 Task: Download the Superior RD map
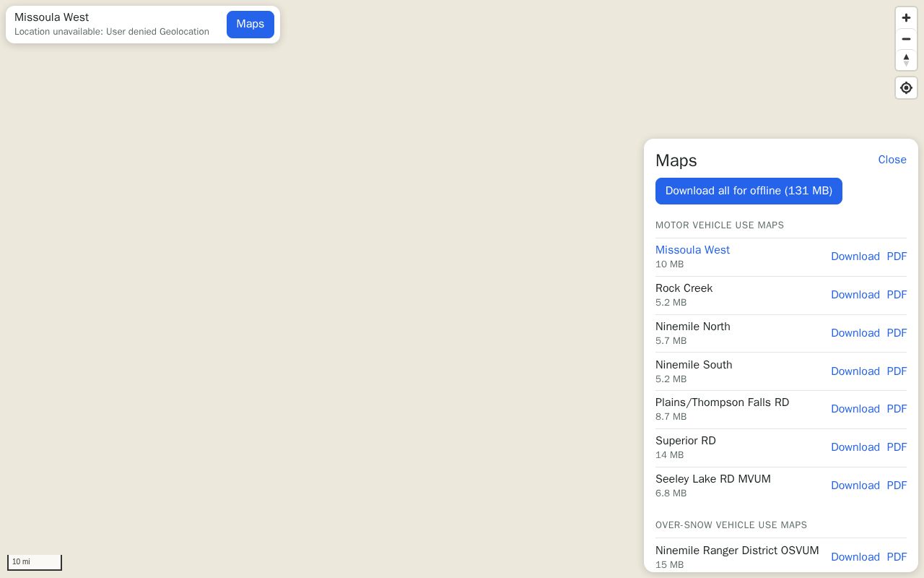[x=855, y=447]
